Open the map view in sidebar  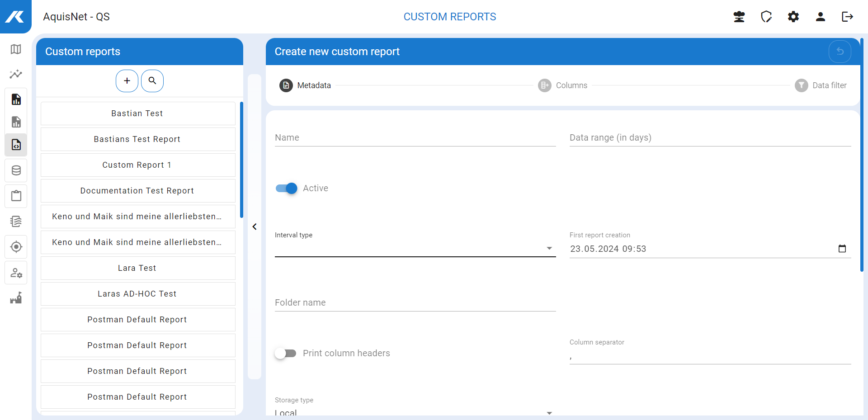16,49
